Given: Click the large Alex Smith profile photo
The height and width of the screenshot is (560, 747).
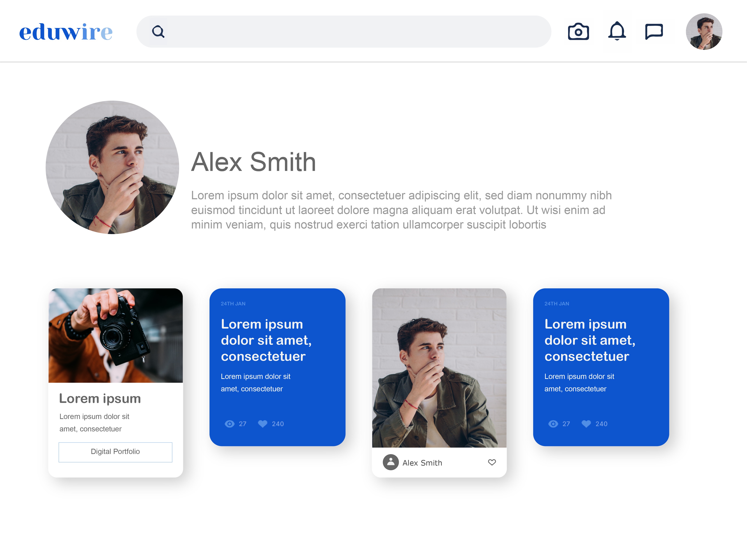Looking at the screenshot, I should coord(113,167).
